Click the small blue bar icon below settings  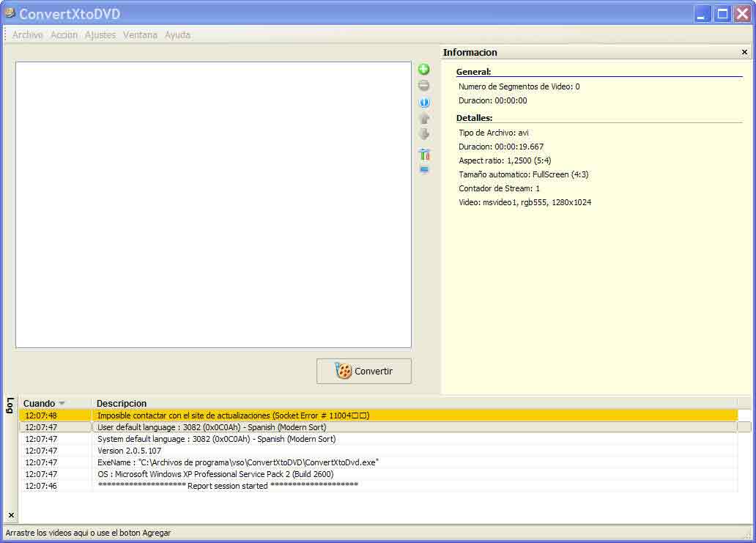424,169
